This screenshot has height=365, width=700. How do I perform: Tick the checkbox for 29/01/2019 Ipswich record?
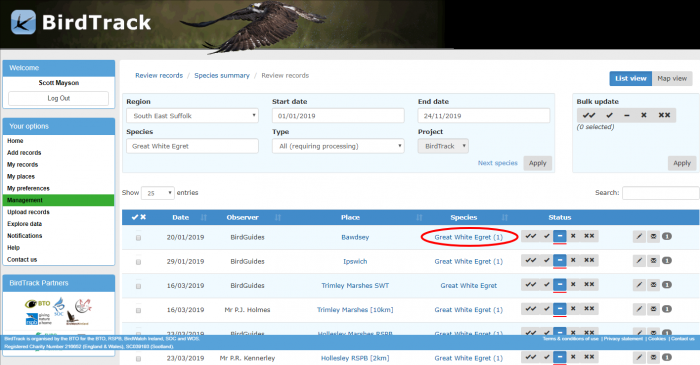(138, 262)
